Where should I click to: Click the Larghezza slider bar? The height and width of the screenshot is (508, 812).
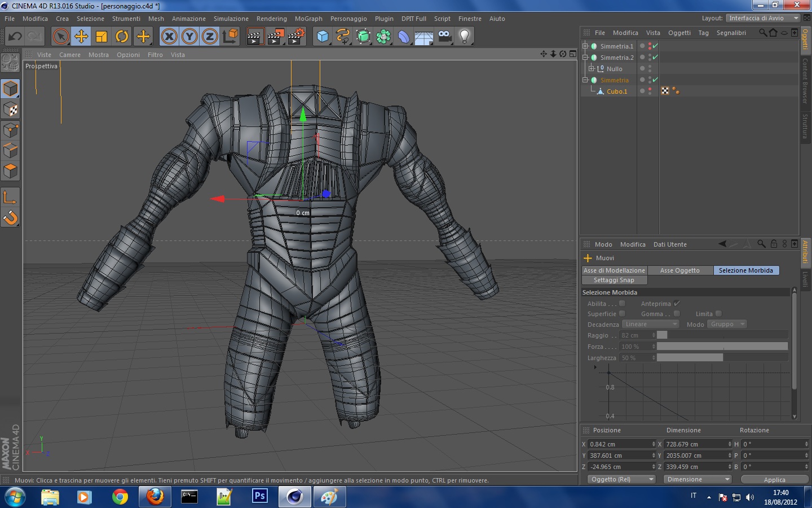point(722,358)
